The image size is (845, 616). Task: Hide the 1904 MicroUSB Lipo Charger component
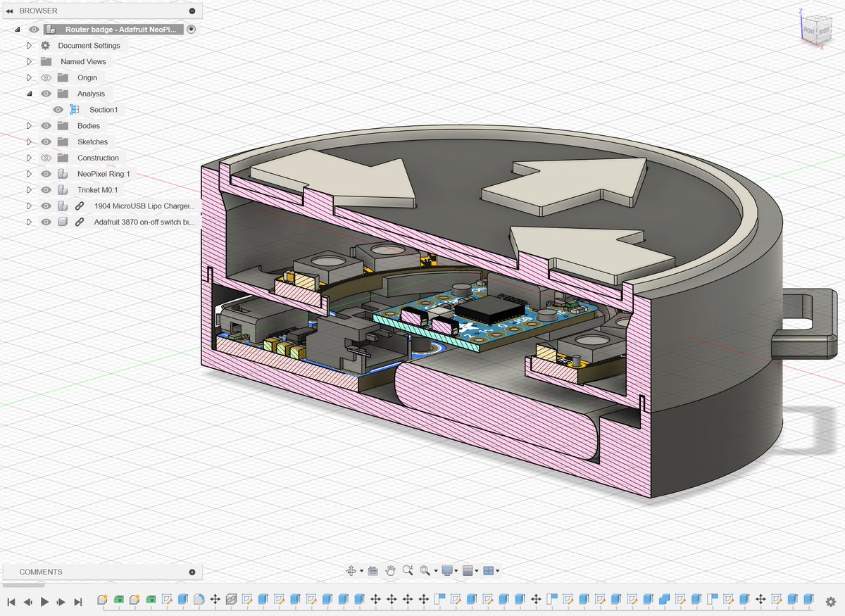pyautogui.click(x=46, y=206)
